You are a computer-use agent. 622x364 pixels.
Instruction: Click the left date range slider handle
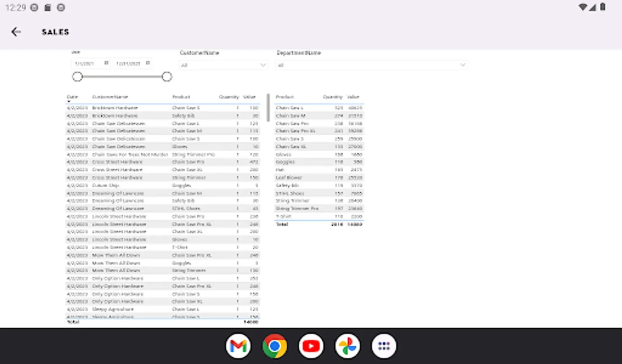77,76
